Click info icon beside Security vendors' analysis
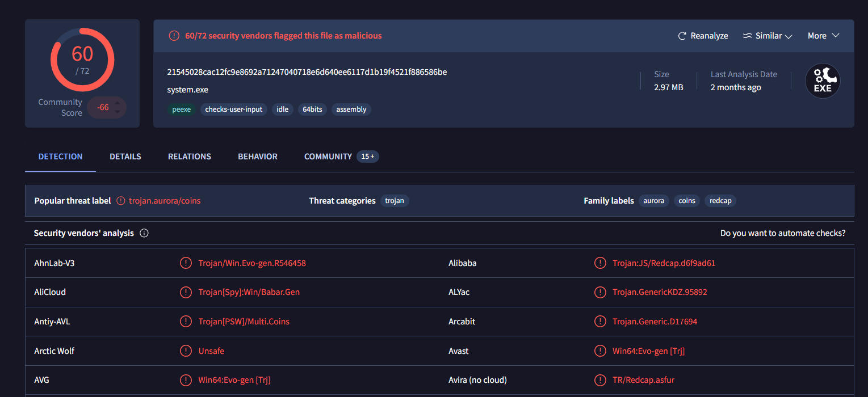 pyautogui.click(x=144, y=233)
